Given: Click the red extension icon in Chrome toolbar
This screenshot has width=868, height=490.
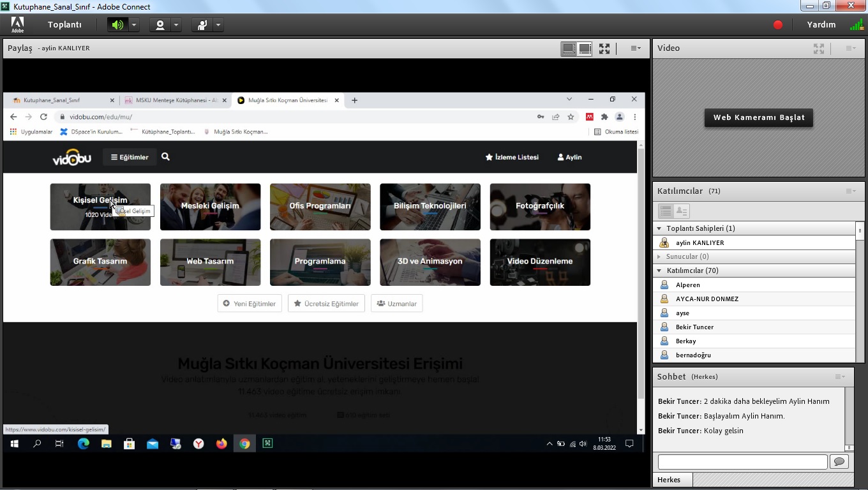Looking at the screenshot, I should [x=590, y=117].
